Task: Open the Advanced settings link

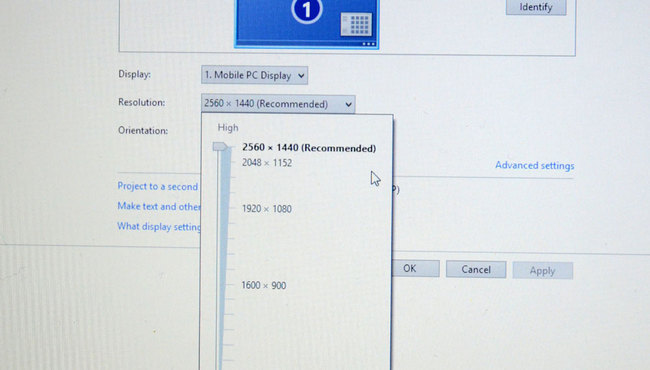Action: pyautogui.click(x=535, y=165)
